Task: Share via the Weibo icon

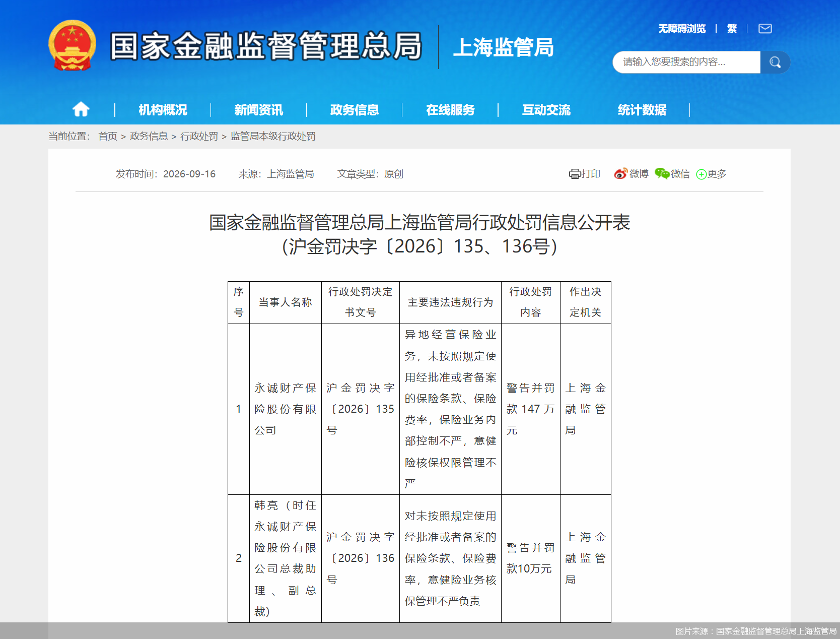Action: (x=621, y=173)
